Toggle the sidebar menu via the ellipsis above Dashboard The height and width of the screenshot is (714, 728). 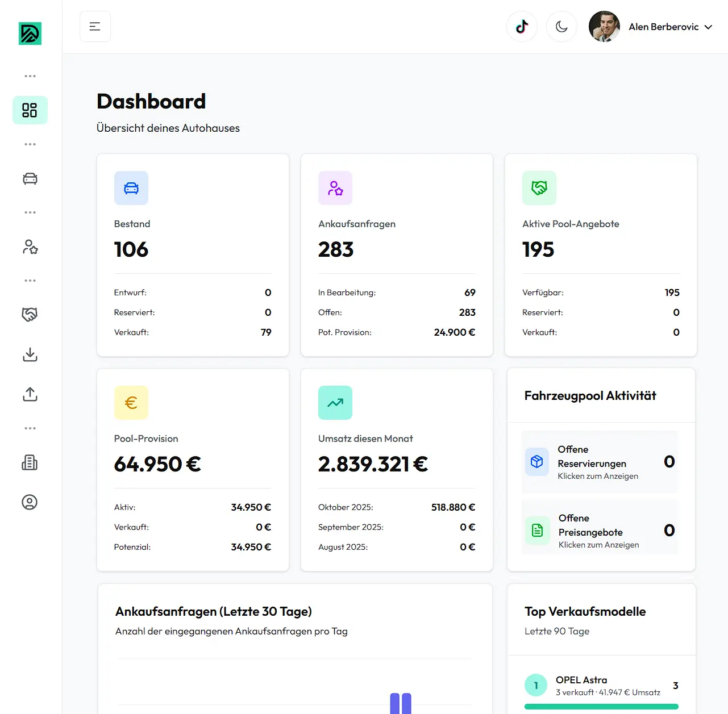coord(30,76)
